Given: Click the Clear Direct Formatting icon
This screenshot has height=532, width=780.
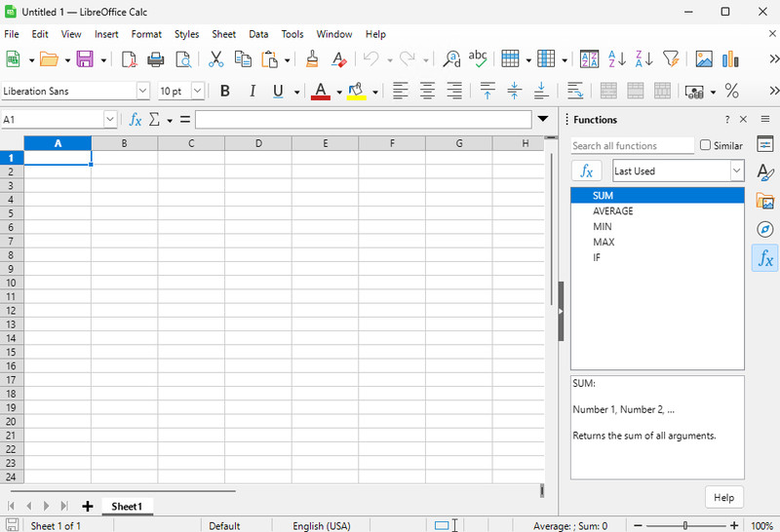Looking at the screenshot, I should (x=339, y=59).
